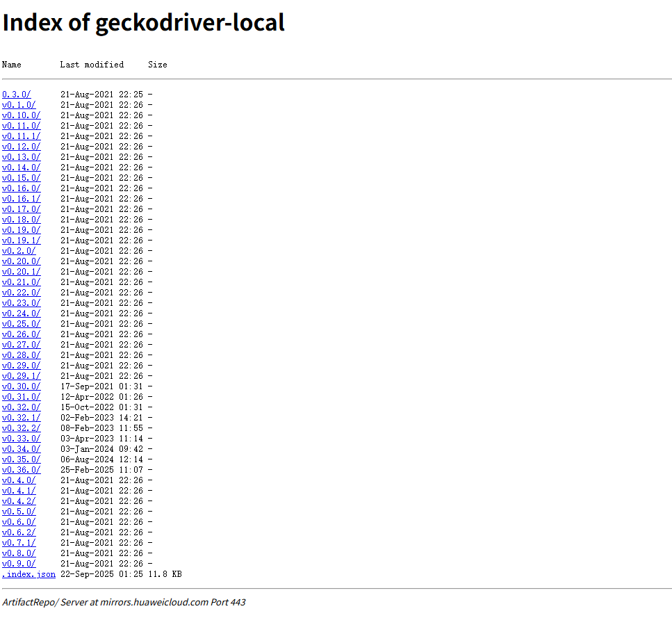
Task: Open the v0.31.0/ directory
Action: pos(21,397)
